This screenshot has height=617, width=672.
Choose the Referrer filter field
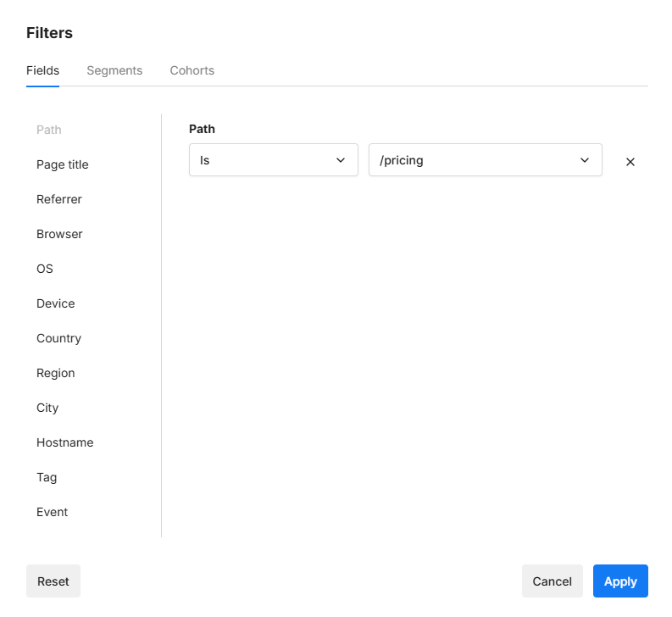click(59, 199)
